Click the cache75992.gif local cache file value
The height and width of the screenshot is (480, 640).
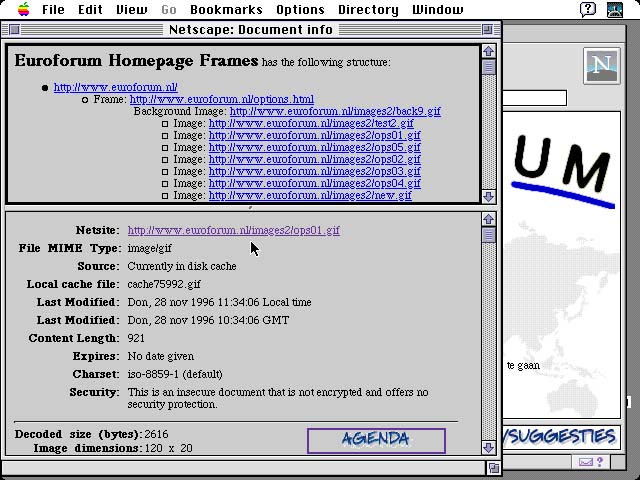[x=164, y=284]
